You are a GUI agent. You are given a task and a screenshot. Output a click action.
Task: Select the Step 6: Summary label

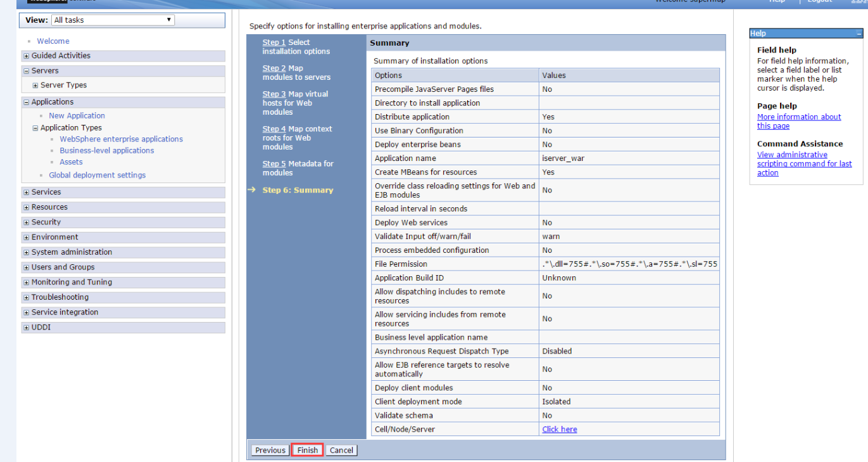pyautogui.click(x=298, y=190)
